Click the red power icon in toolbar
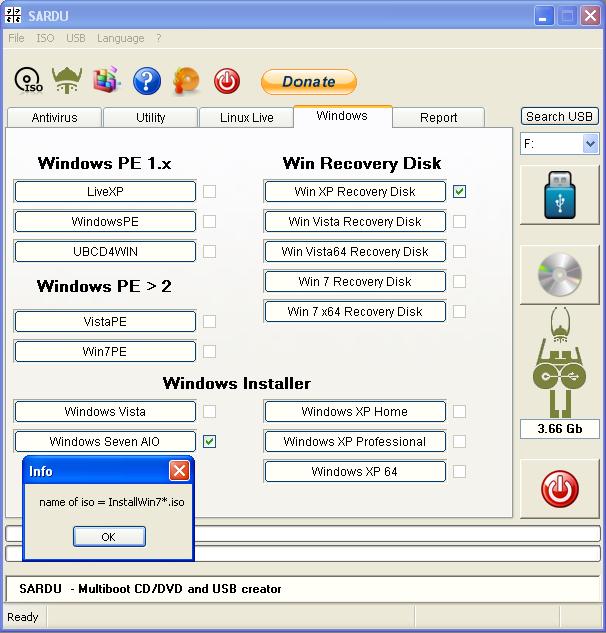The image size is (606, 633). point(227,81)
